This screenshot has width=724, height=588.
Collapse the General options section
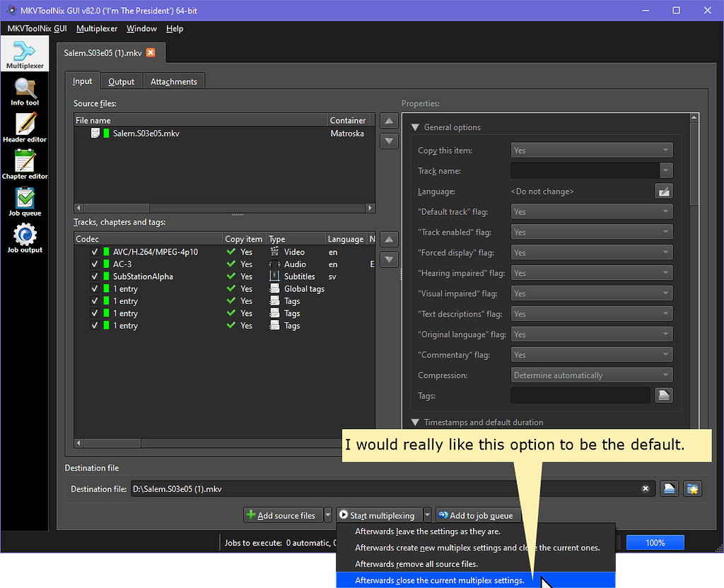pos(415,127)
